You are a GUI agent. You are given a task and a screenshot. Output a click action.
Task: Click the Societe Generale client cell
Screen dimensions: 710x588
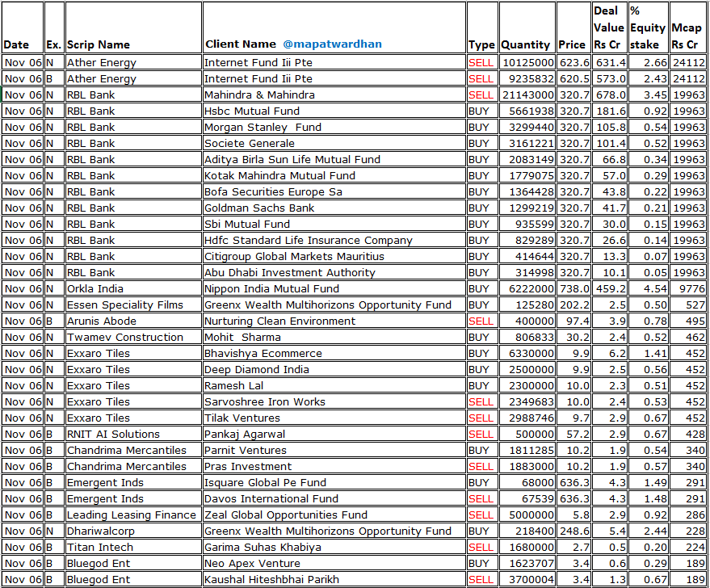(334, 144)
